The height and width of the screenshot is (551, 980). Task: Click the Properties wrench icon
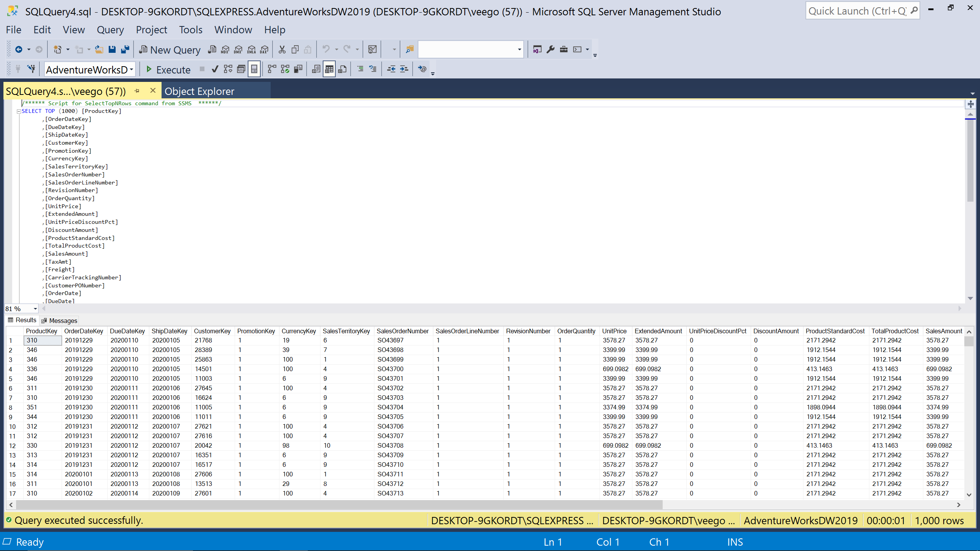[550, 49]
